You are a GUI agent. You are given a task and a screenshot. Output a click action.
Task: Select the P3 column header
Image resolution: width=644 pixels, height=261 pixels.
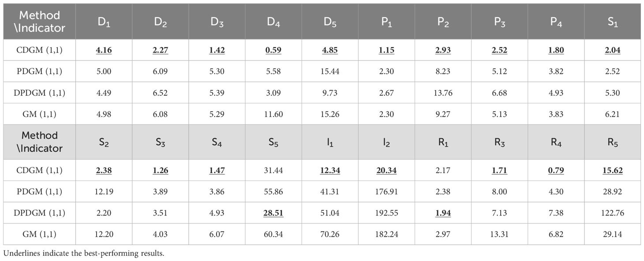click(499, 22)
